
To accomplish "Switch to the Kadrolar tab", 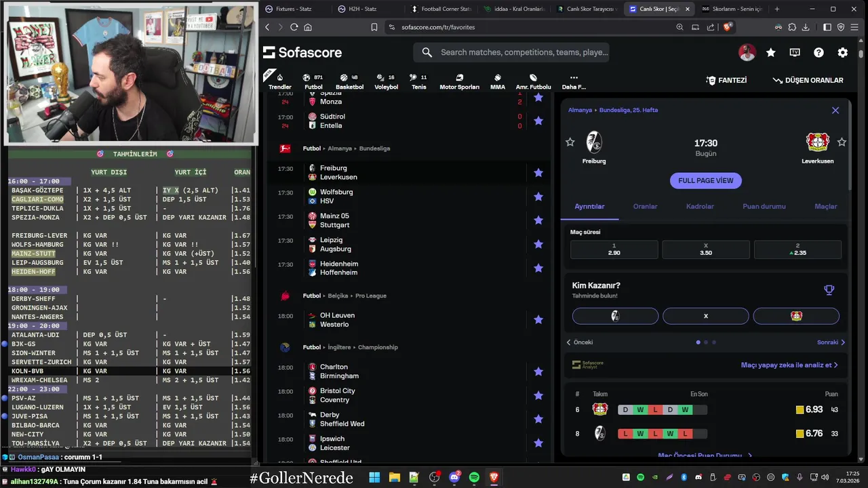I will pos(700,206).
